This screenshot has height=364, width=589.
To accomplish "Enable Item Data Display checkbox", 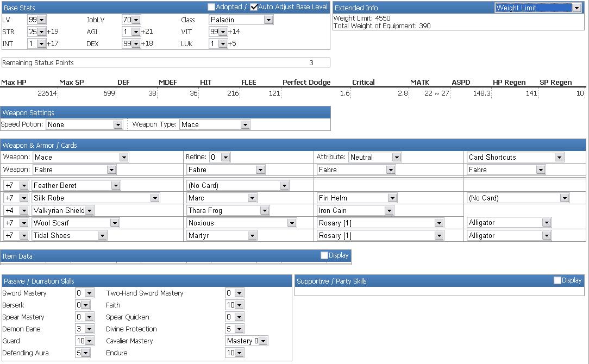I will tap(324, 255).
